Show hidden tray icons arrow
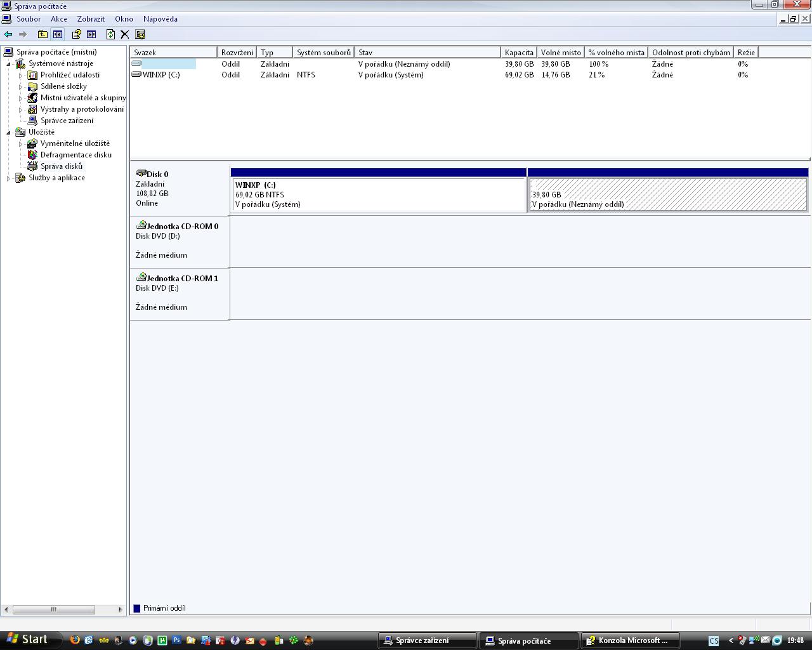 [x=730, y=640]
